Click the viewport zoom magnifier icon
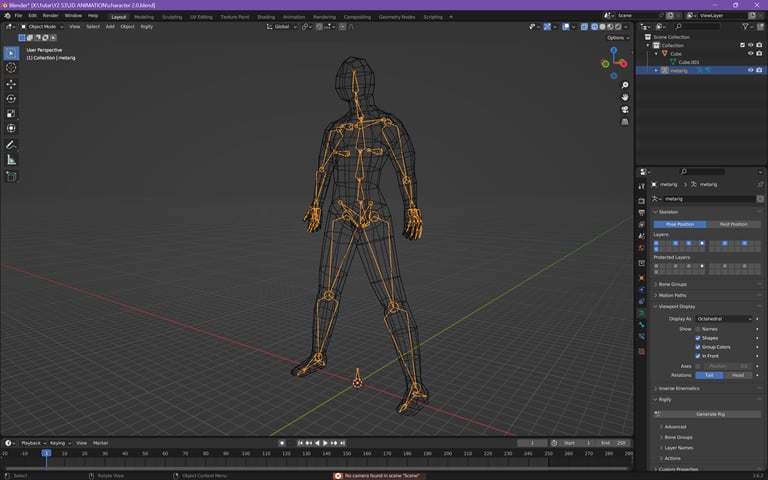The width and height of the screenshot is (768, 480). pyautogui.click(x=624, y=85)
